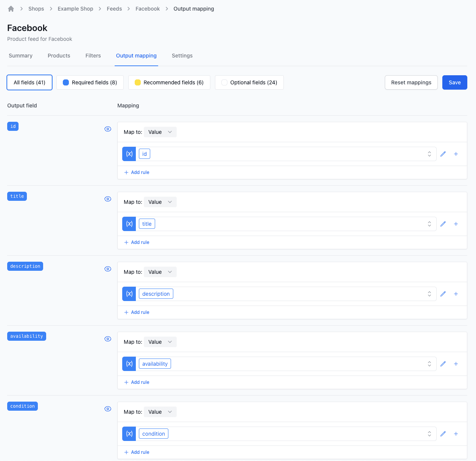The image size is (476, 461).
Task: Click the plus icon next to the condition mapping
Action: point(456,434)
